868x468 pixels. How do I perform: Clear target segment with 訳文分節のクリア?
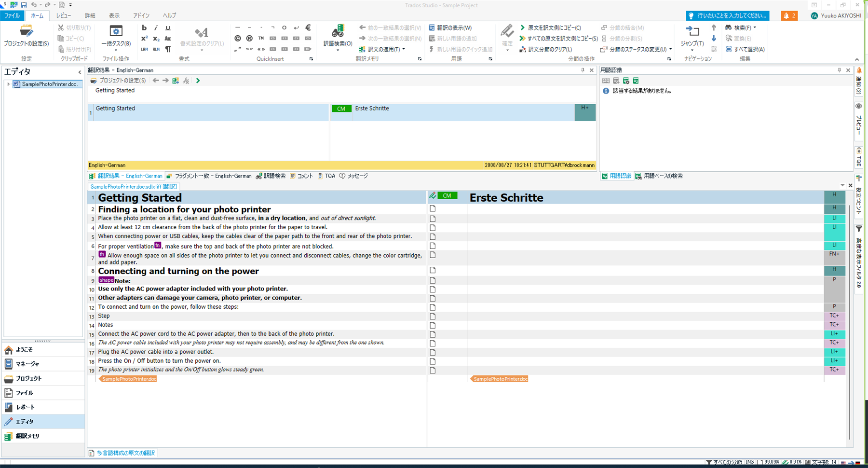(546, 49)
